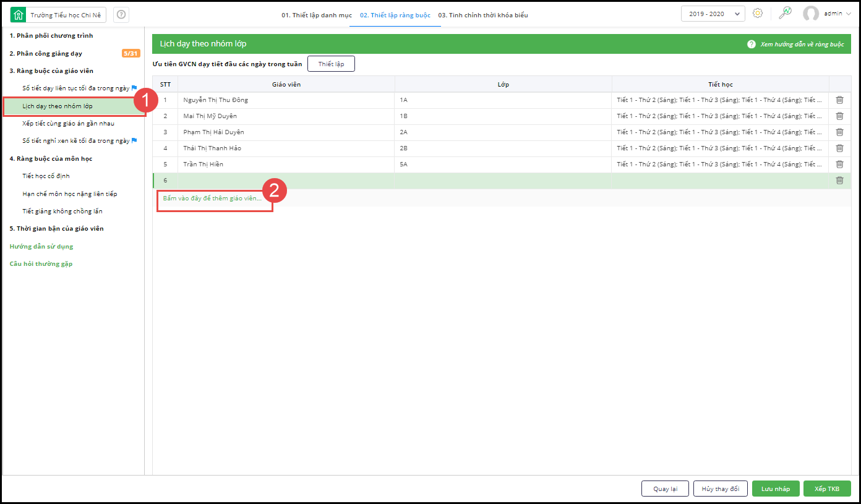Delete row of Mai Thị Mỹ Duyên
This screenshot has width=861, height=504.
click(839, 116)
